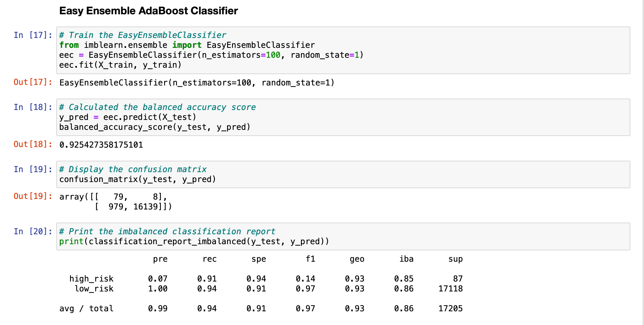This screenshot has height=325, width=644.
Task: Click the 'iba' column header
Action: 406,259
